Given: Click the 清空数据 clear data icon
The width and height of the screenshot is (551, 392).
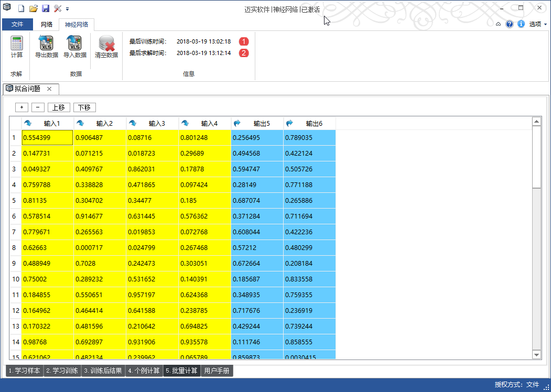Looking at the screenshot, I should pos(106,43).
